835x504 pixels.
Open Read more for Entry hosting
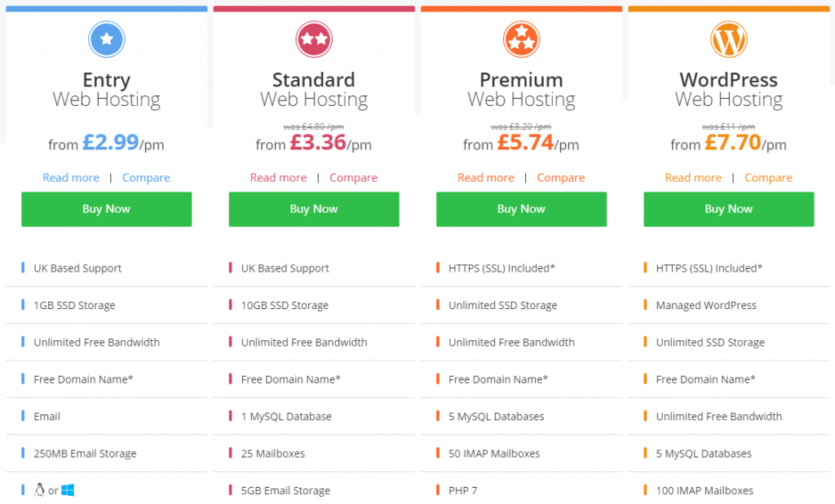71,178
